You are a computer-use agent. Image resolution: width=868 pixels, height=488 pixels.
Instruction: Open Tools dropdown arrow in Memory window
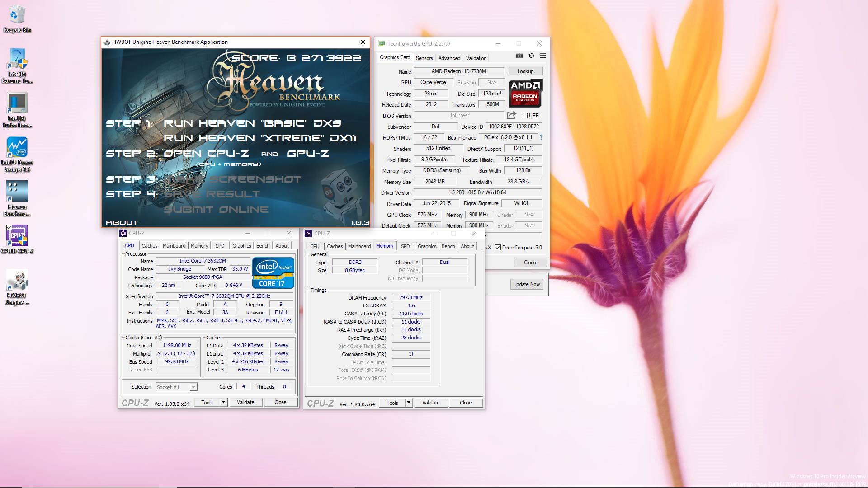tap(409, 403)
